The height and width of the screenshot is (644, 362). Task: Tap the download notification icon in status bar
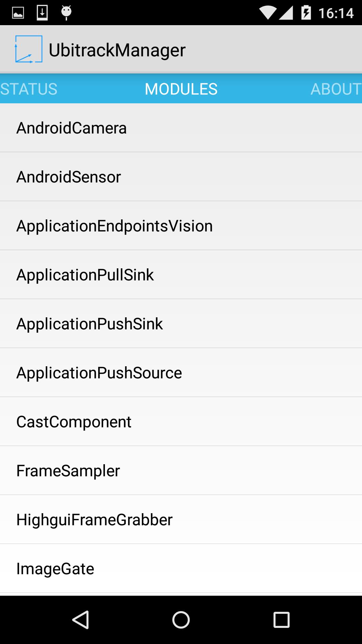coord(42,13)
